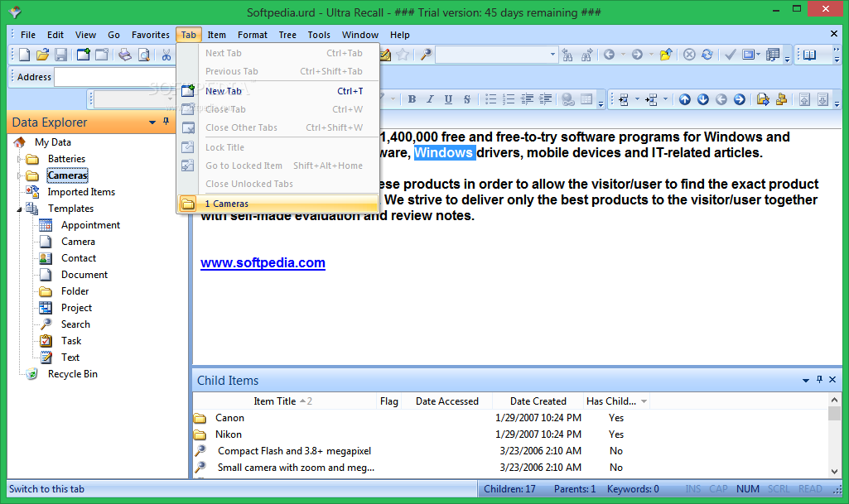Decrease indent of the paragraph
Image resolution: width=849 pixels, height=504 pixels.
(x=527, y=99)
